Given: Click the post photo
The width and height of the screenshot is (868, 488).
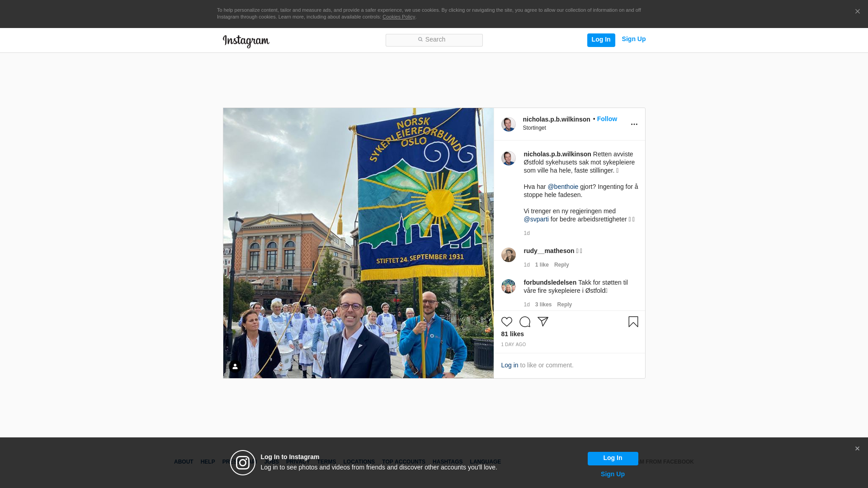Looking at the screenshot, I should (358, 243).
